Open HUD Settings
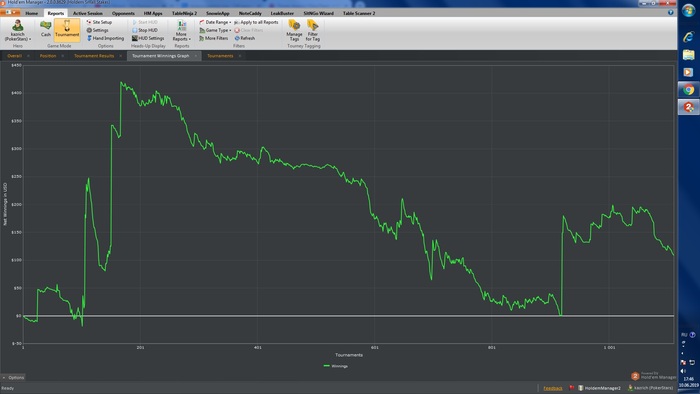Screen dimensions: 700x394 (148, 38)
